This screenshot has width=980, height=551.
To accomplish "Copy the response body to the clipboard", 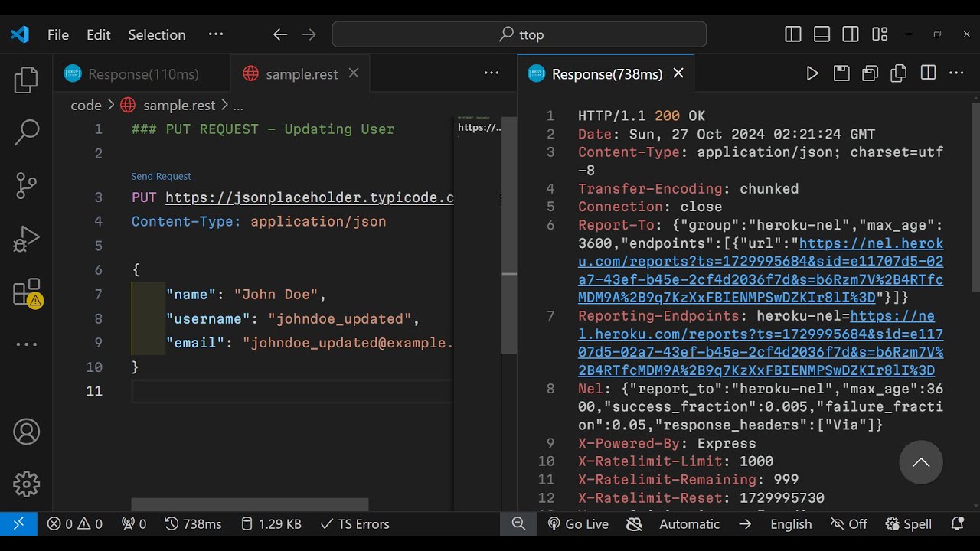I will pos(899,73).
